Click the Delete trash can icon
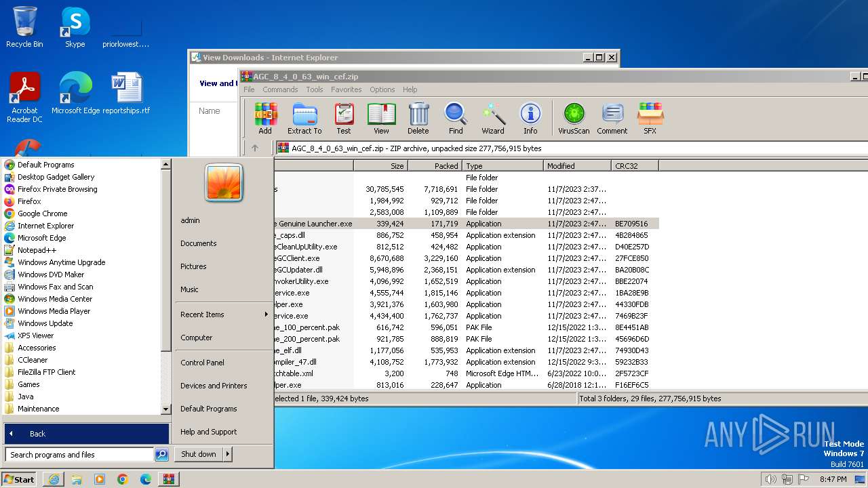The width and height of the screenshot is (868, 488). tap(418, 119)
